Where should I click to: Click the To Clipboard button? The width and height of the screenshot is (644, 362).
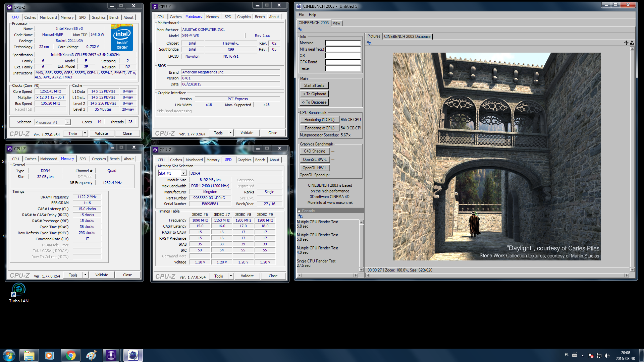point(314,94)
